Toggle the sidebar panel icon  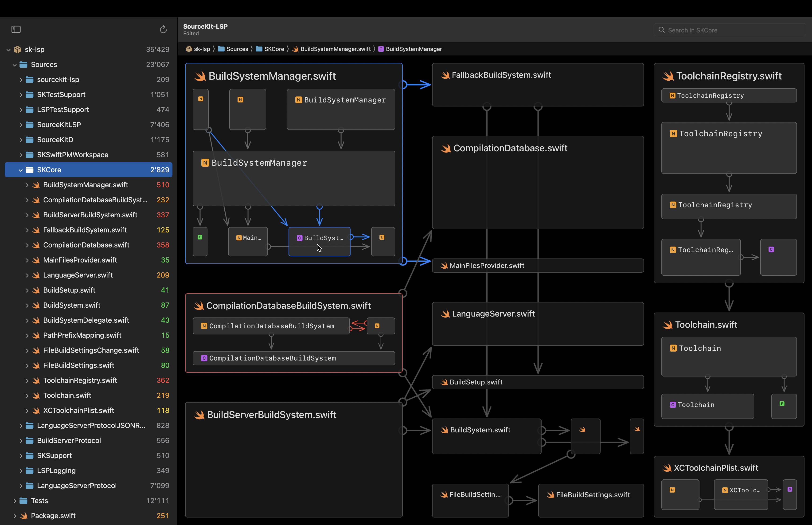click(x=16, y=29)
